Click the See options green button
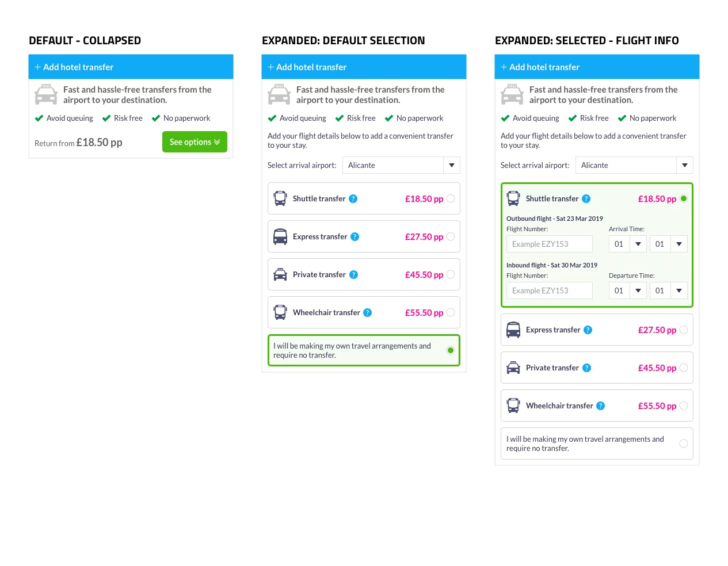This screenshot has width=728, height=566. [195, 142]
